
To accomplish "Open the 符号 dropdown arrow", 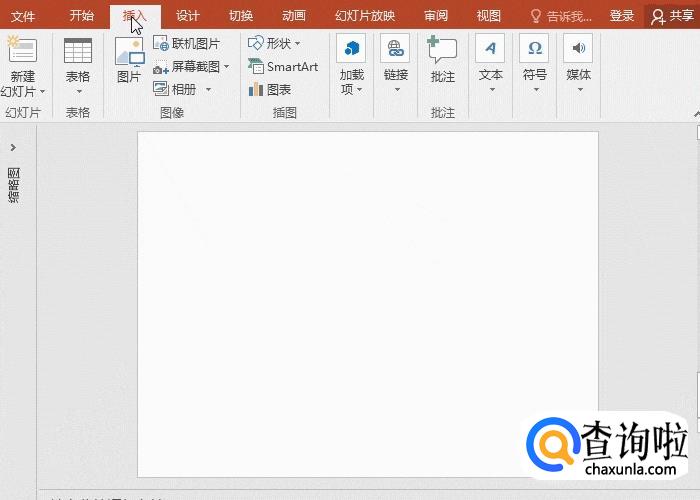I will click(x=536, y=90).
